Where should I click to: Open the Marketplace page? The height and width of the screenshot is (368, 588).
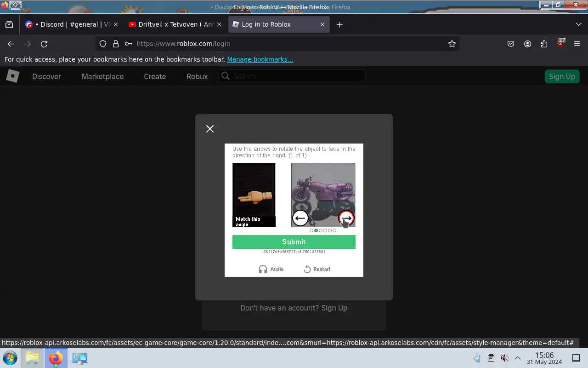coord(102,76)
